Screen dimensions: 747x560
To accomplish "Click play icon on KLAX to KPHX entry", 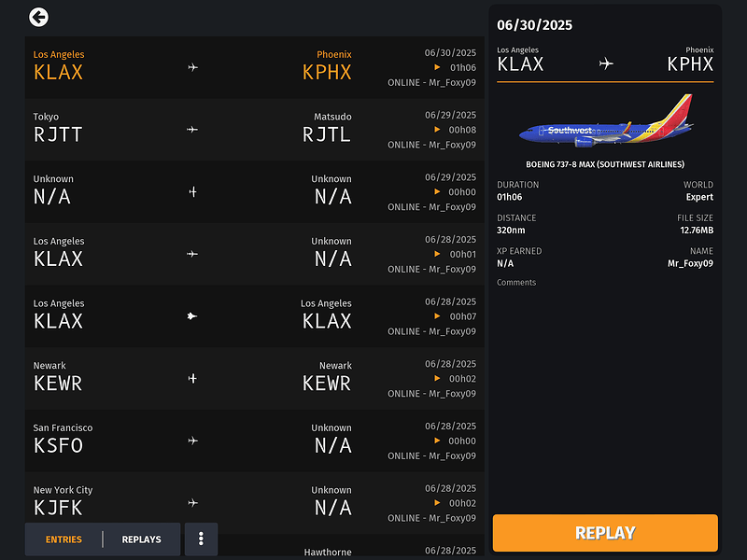I will click(437, 67).
